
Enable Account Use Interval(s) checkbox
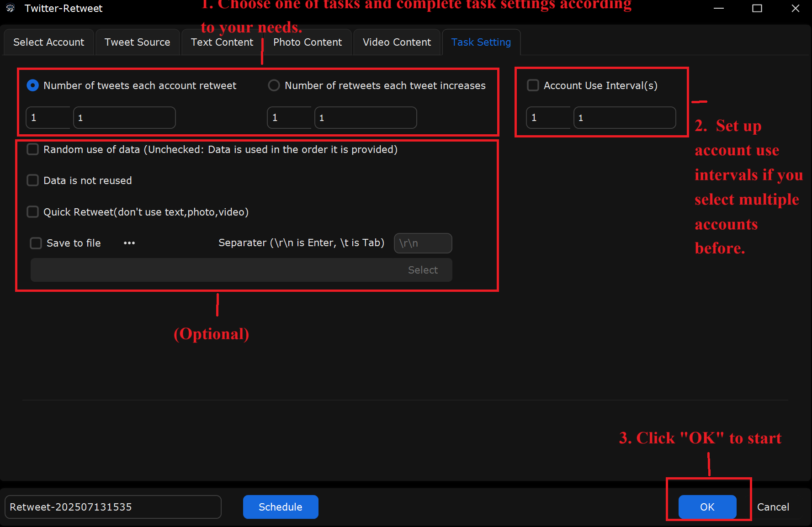pyautogui.click(x=533, y=85)
